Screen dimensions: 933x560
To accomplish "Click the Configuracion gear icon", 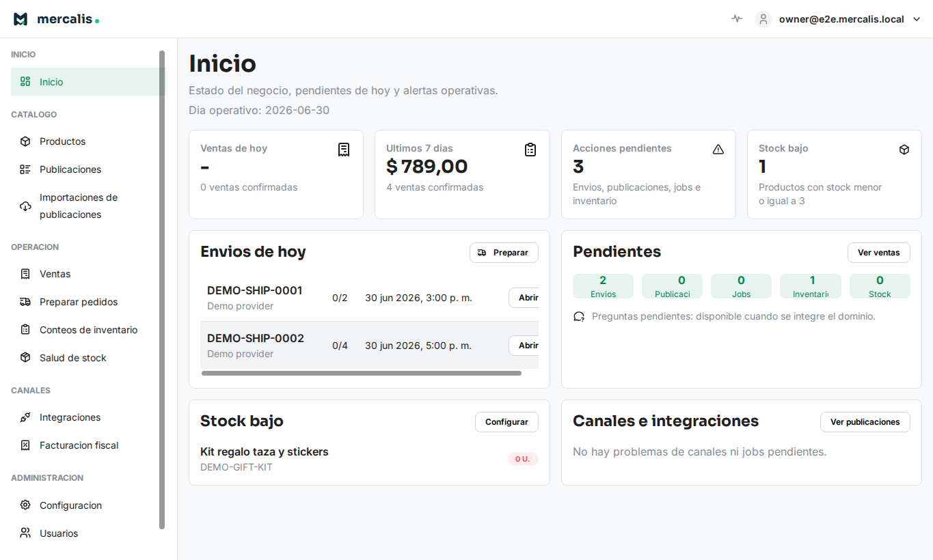I will pyautogui.click(x=25, y=505).
